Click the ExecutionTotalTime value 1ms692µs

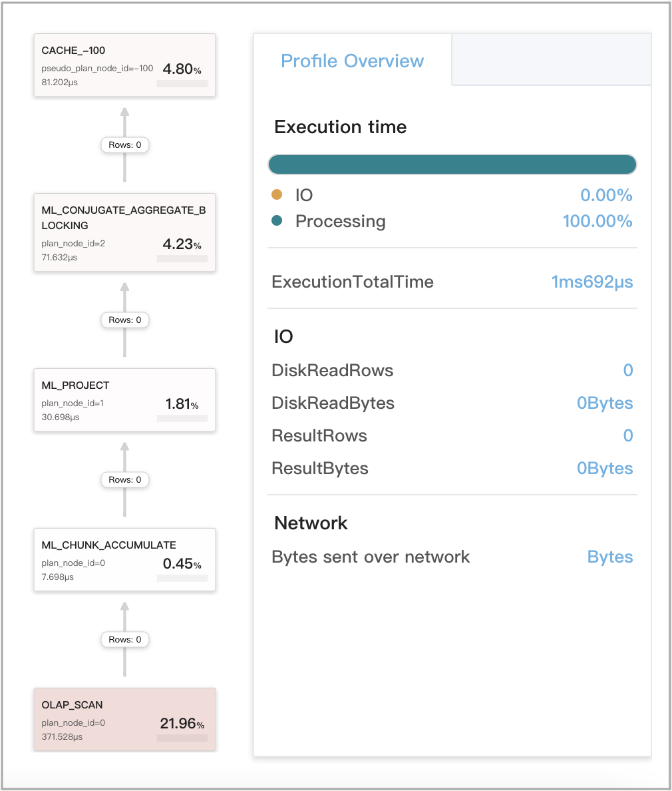592,282
